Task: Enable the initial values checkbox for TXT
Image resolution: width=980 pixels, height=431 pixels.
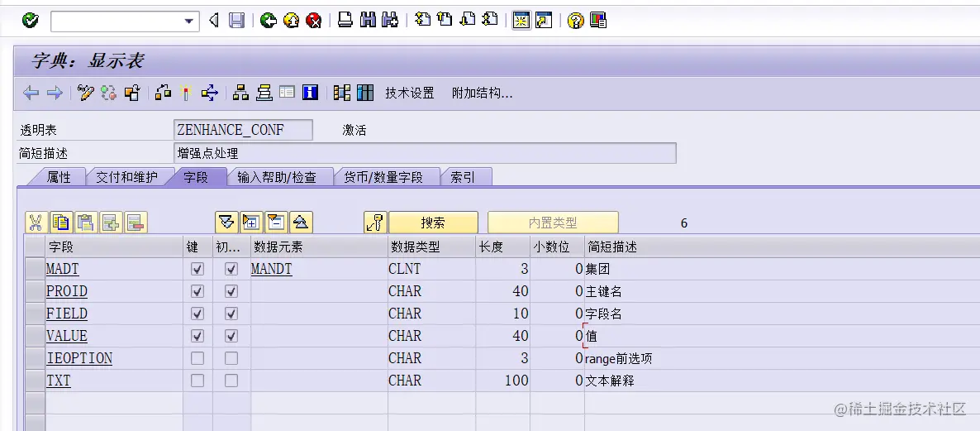Action: coord(231,381)
